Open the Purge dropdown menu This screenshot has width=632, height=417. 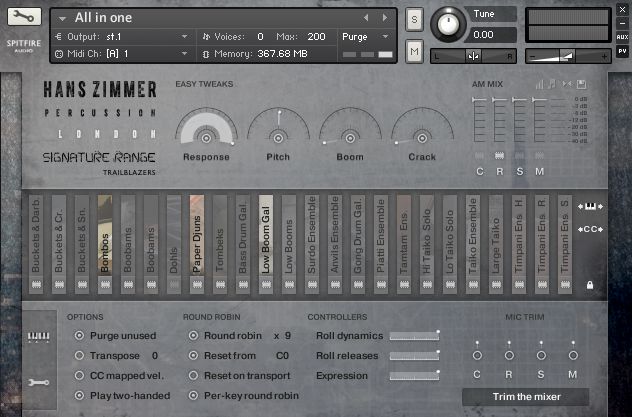click(x=366, y=37)
